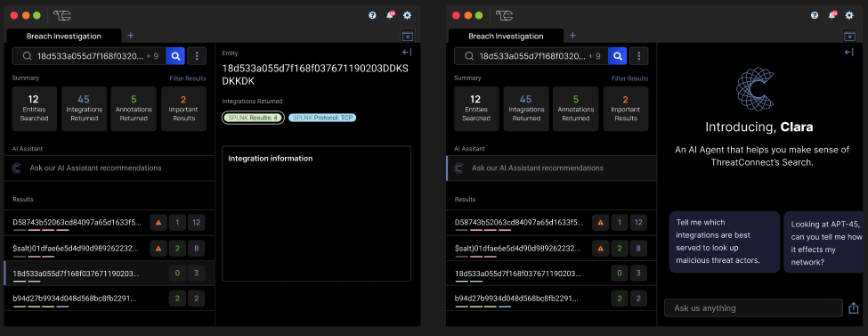The image size is (868, 336).
Task: Collapse entity detail panel in left window
Action: click(407, 52)
